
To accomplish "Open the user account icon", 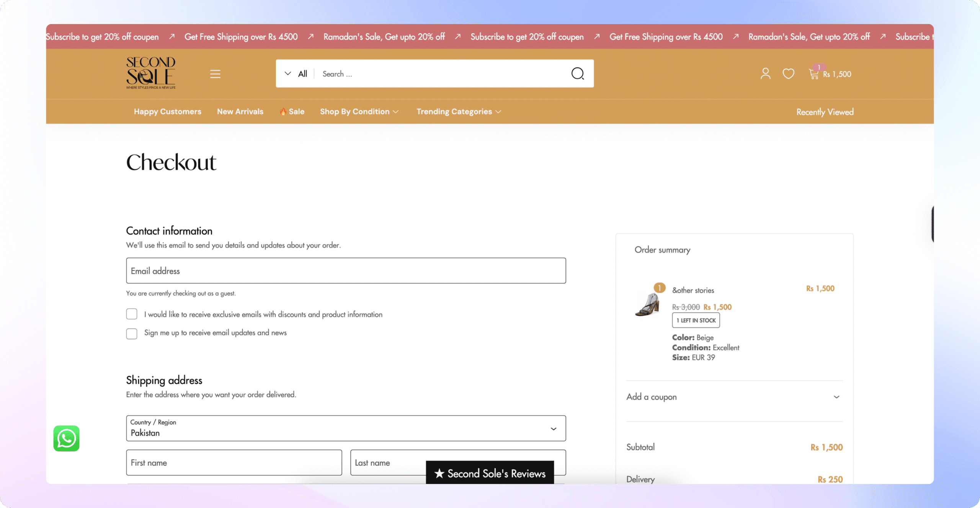I will (x=765, y=73).
